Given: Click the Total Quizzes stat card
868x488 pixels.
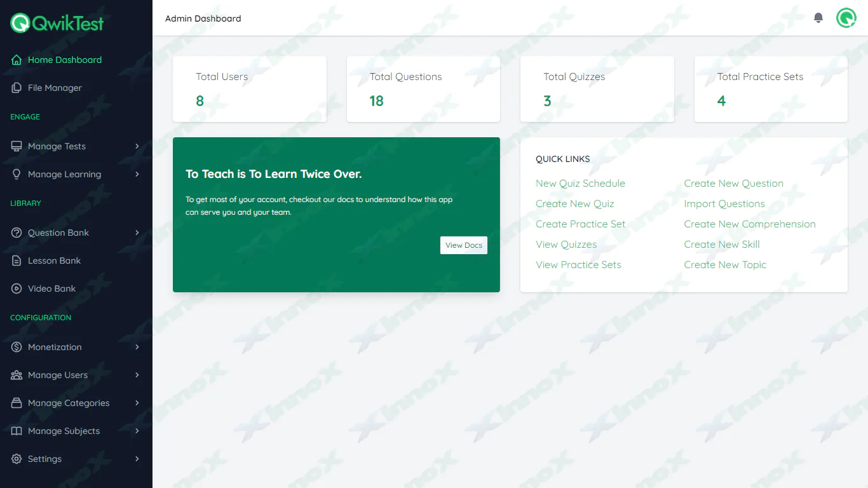Looking at the screenshot, I should point(597,89).
